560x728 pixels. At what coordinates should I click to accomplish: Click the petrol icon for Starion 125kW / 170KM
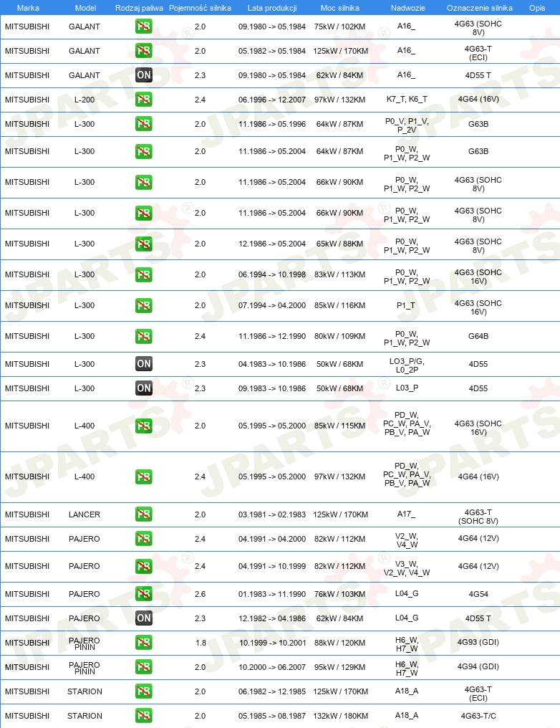pos(144,691)
